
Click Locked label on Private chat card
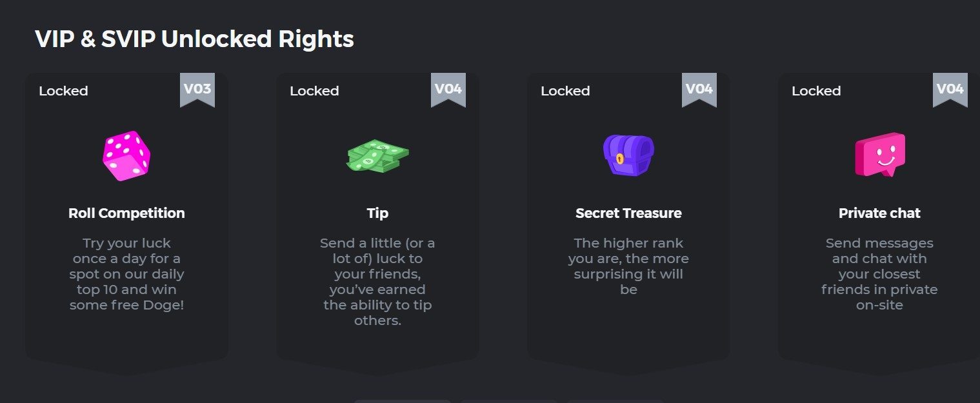click(816, 91)
